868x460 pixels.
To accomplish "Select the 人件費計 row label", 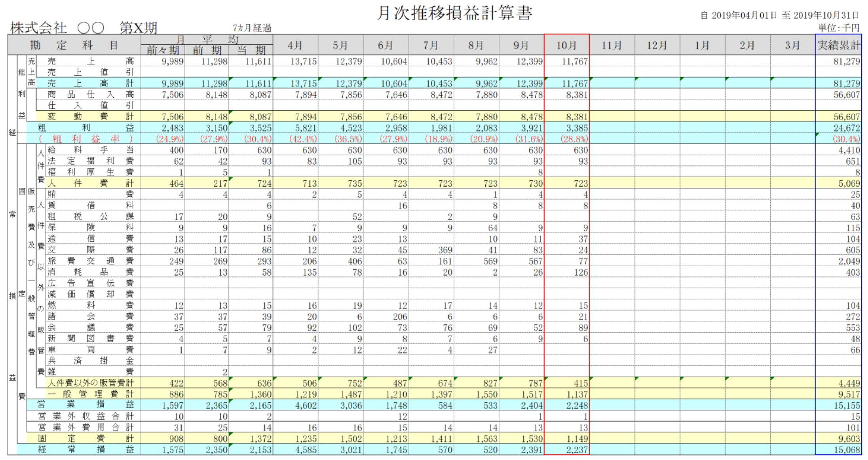I will click(90, 183).
